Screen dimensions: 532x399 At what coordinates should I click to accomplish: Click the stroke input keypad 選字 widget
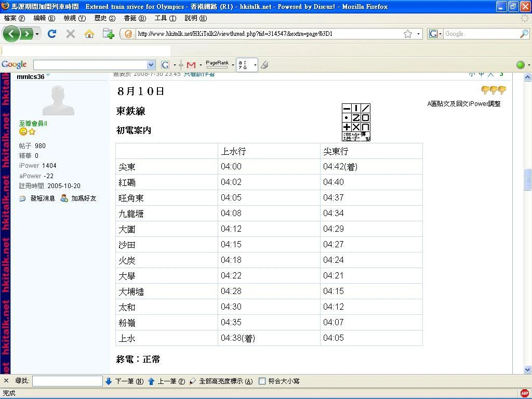click(x=356, y=123)
